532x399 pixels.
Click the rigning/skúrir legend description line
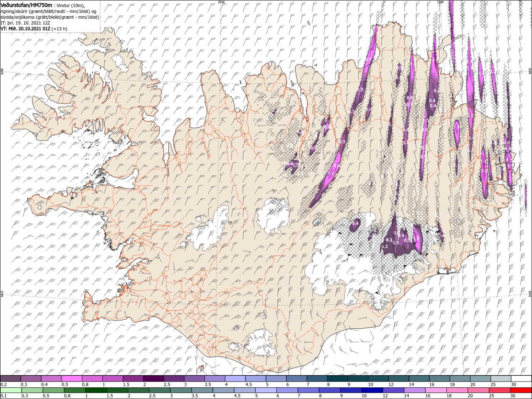[49, 11]
